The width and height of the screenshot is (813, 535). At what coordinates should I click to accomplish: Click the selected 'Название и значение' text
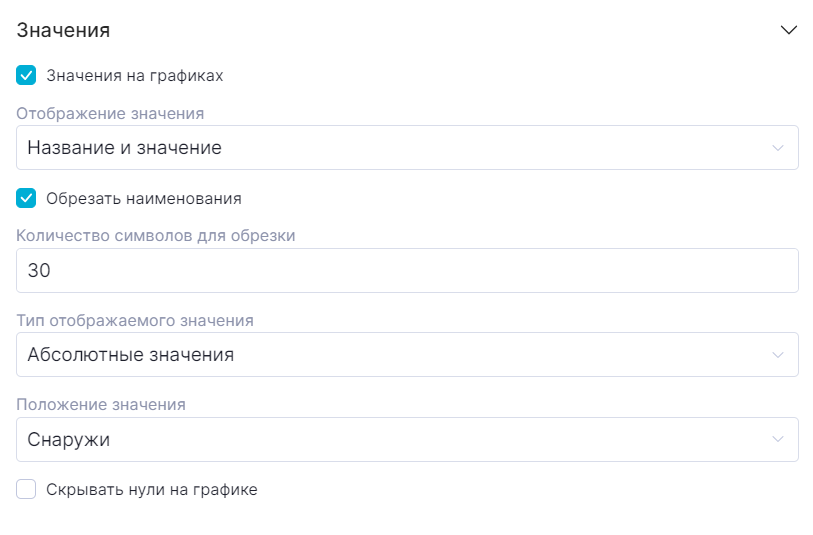pos(124,148)
